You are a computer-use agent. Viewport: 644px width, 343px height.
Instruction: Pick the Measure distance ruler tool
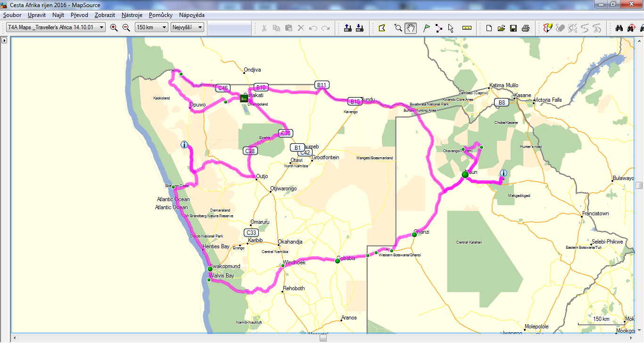(467, 28)
